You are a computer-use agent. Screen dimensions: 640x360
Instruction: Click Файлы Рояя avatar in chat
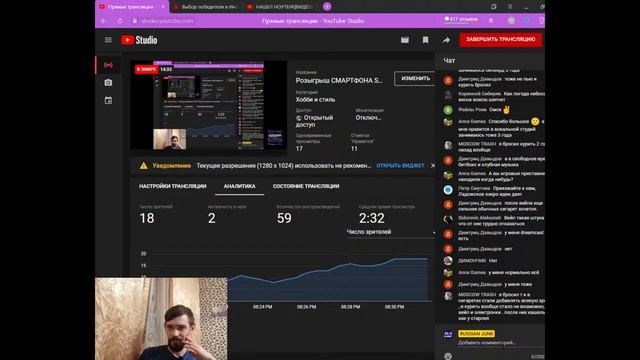pos(448,110)
